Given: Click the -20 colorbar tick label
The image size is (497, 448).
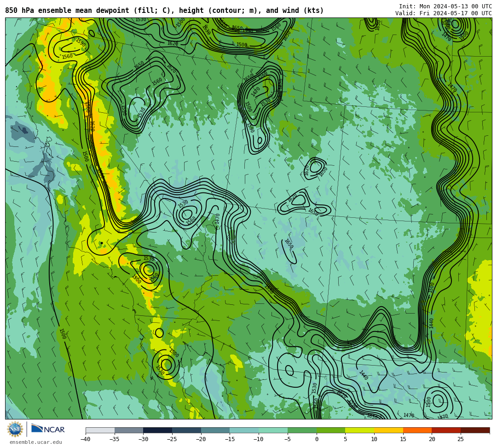Looking at the screenshot, I should (x=201, y=439).
